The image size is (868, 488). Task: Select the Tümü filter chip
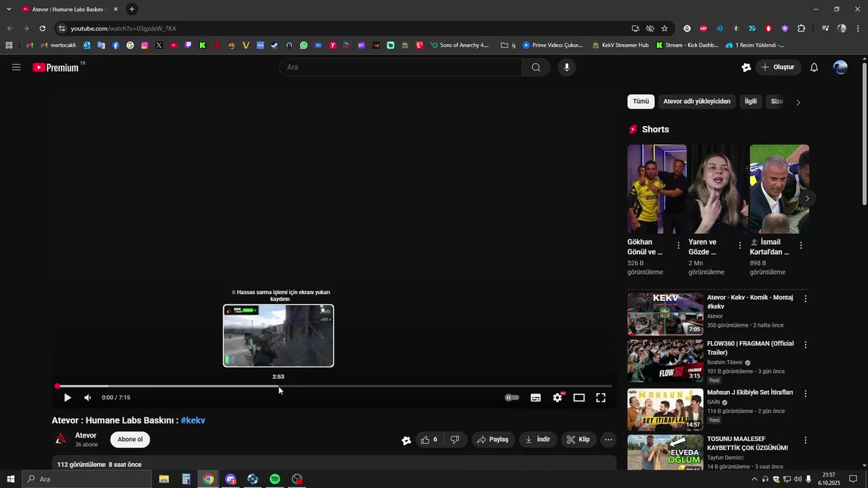[x=641, y=102]
